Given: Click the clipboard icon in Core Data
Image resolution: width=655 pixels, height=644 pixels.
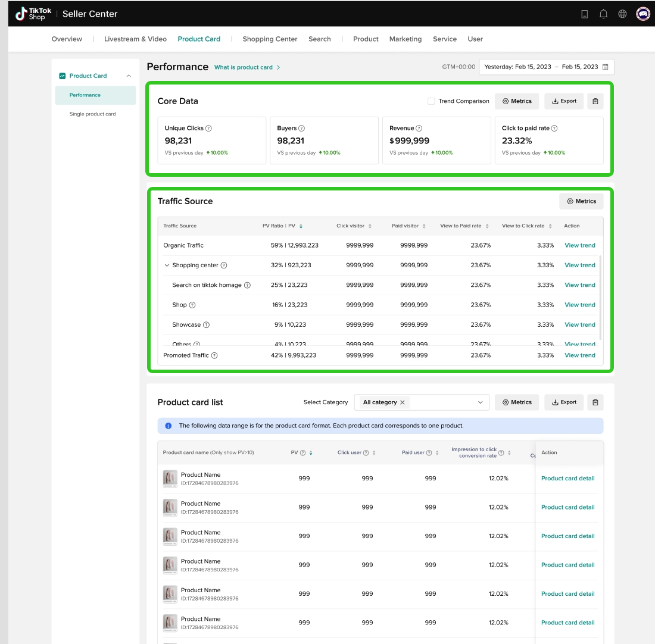Looking at the screenshot, I should (x=595, y=101).
